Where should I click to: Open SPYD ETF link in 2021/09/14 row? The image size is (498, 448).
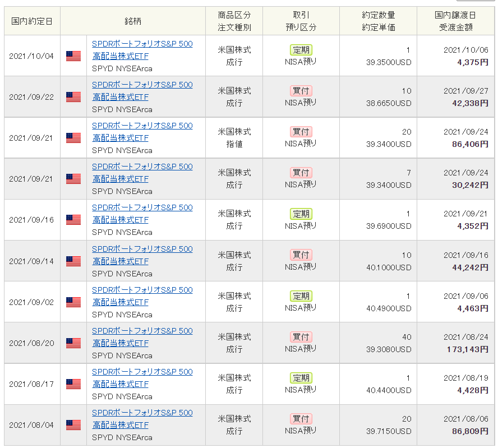(142, 255)
